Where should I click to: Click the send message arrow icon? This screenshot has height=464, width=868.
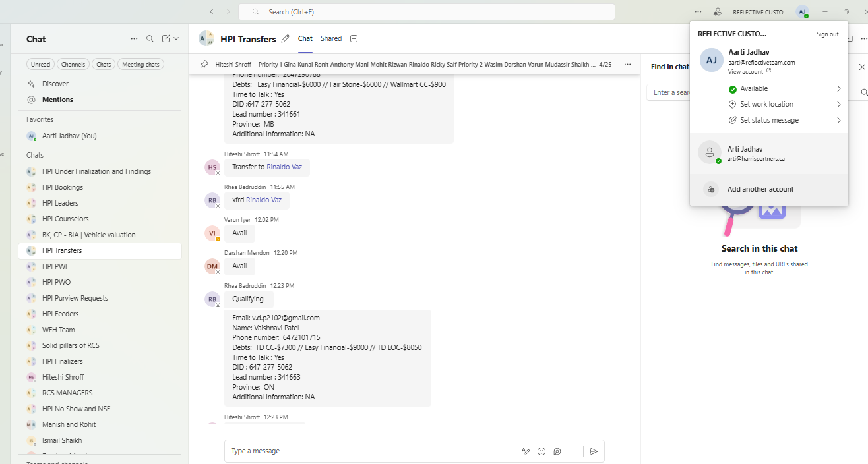[594, 451]
